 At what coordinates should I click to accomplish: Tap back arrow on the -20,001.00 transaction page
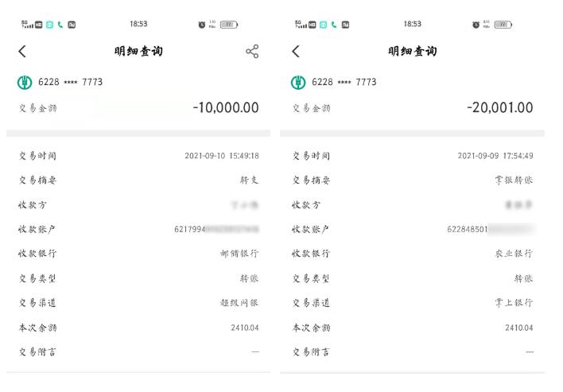296,52
